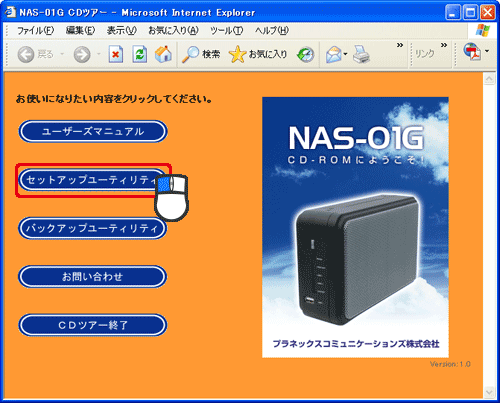The height and width of the screenshot is (403, 500).
Task: Click the お使いになりたい内容をクリックしてください text
Action: tap(114, 99)
